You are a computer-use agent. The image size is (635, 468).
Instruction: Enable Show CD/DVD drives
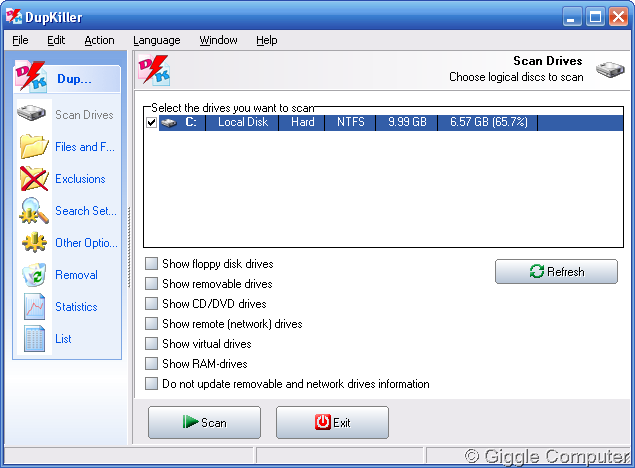pyautogui.click(x=151, y=303)
